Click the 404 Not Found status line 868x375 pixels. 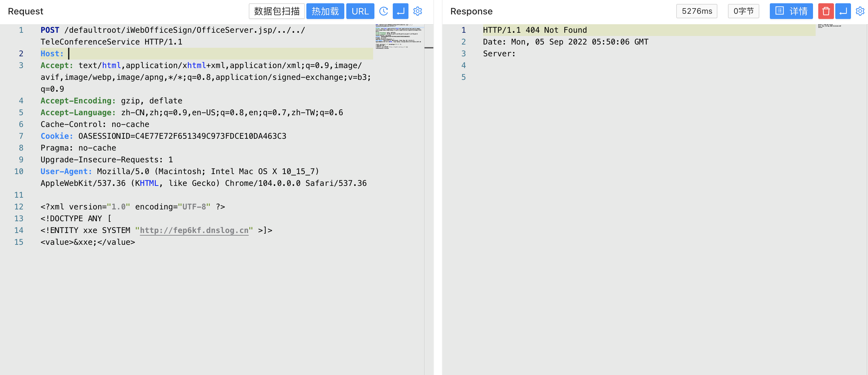tap(534, 30)
